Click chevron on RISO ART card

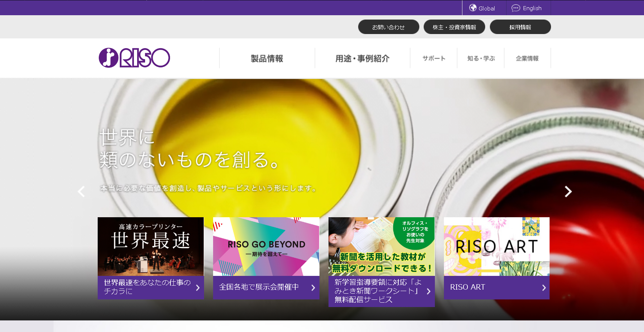tap(544, 287)
